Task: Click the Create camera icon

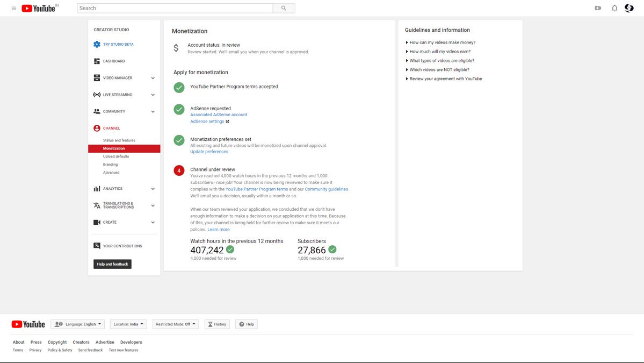Action: click(97, 223)
